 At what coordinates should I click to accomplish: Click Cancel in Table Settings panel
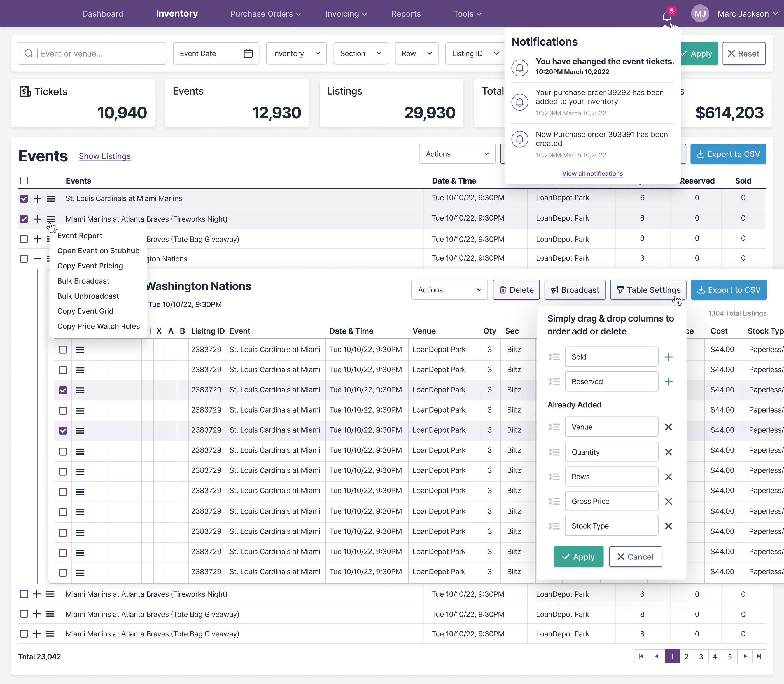point(635,556)
